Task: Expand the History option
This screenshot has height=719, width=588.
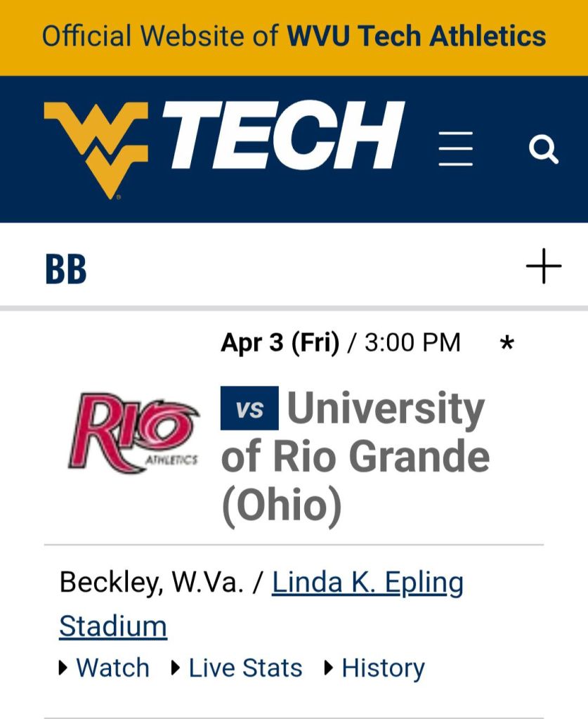Action: pyautogui.click(x=383, y=668)
